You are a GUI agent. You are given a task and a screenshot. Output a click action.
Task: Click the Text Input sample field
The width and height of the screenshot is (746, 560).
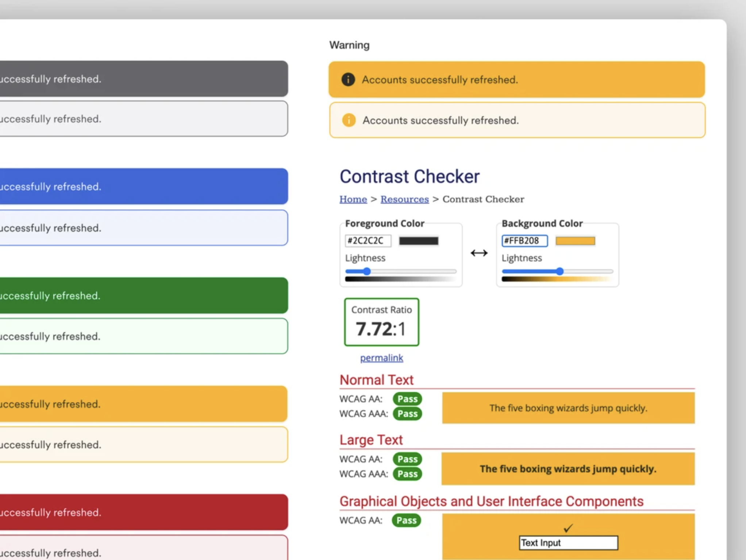(568, 543)
